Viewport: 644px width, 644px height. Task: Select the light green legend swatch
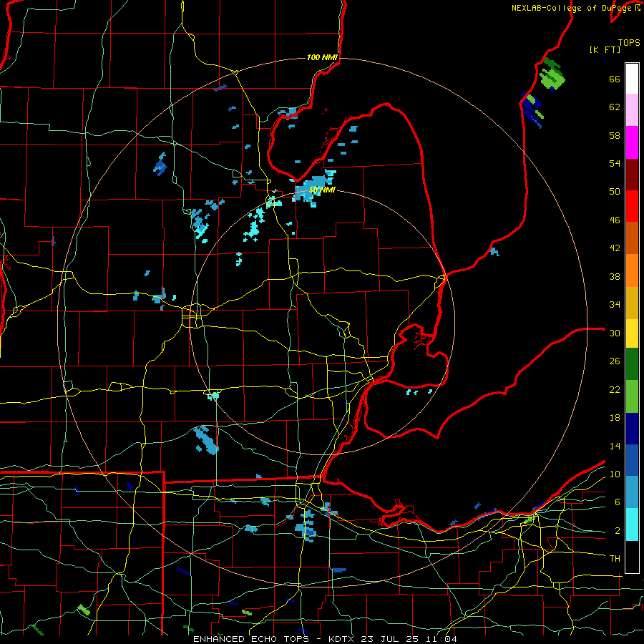pos(632,396)
